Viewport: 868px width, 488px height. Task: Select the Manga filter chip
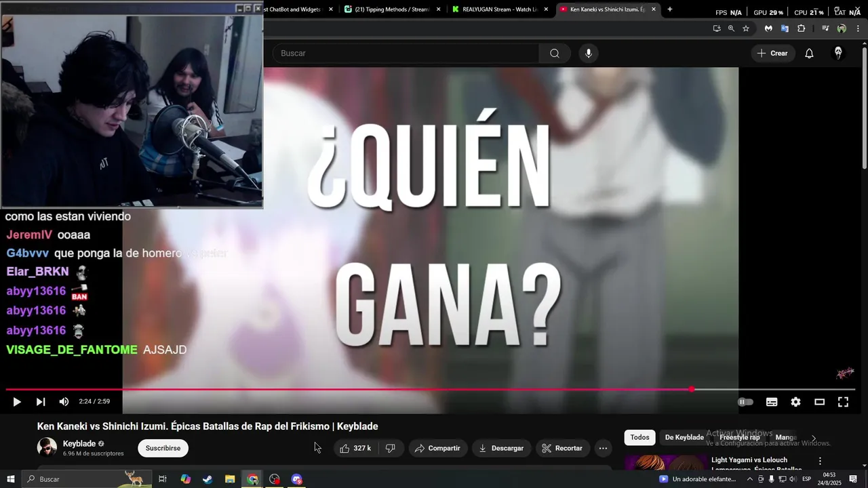pyautogui.click(x=785, y=437)
